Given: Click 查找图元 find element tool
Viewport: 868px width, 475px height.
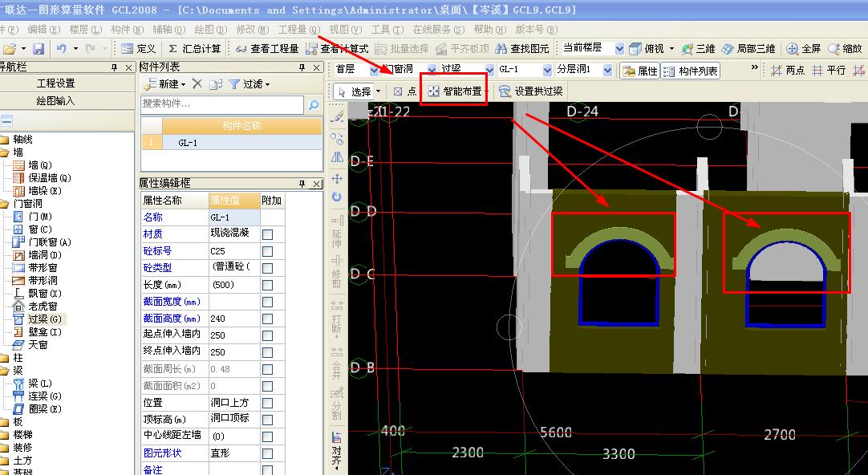Looking at the screenshot, I should click(x=522, y=49).
